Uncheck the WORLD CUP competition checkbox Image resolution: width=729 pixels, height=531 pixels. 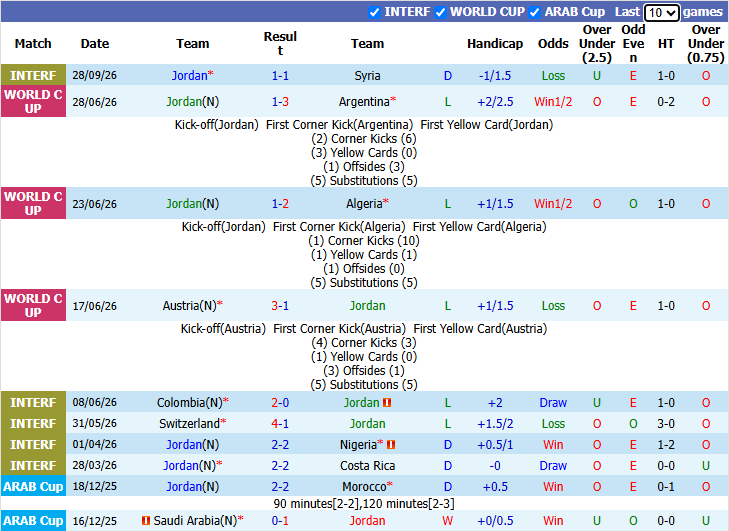tap(440, 12)
